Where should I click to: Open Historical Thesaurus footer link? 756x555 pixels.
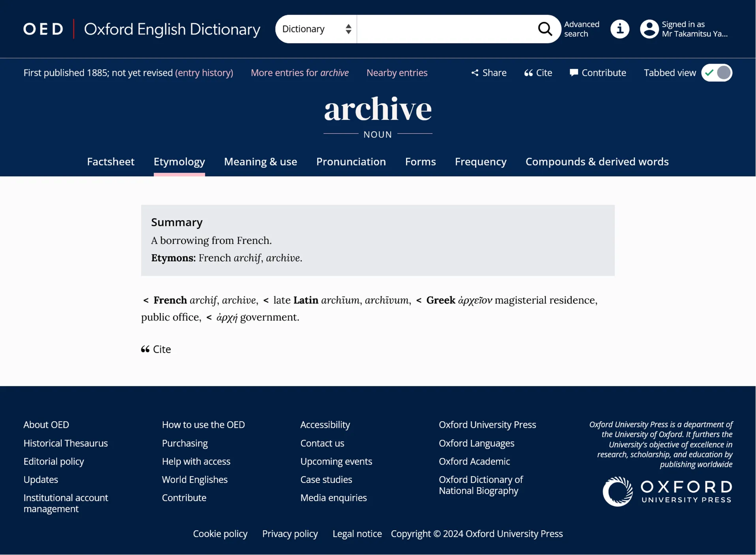point(66,443)
